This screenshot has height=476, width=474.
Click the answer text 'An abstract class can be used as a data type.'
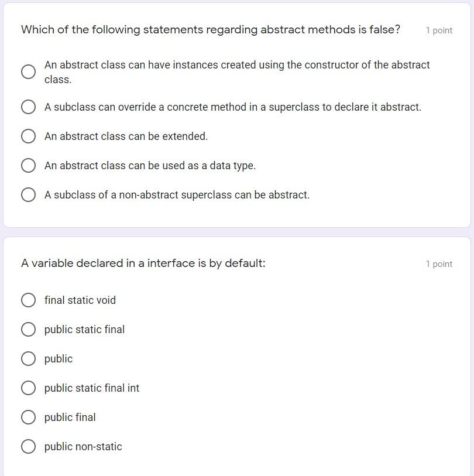[x=150, y=166]
